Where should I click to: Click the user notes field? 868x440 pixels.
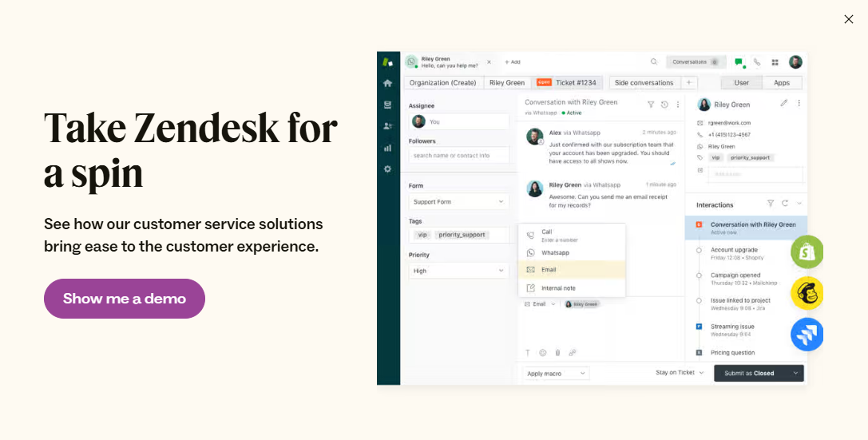coord(756,174)
